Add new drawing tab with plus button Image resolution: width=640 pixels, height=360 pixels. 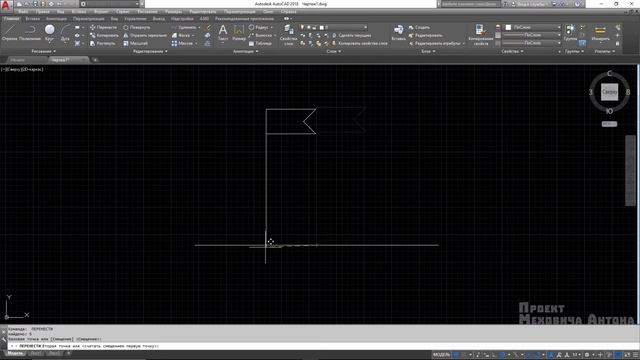click(95, 60)
